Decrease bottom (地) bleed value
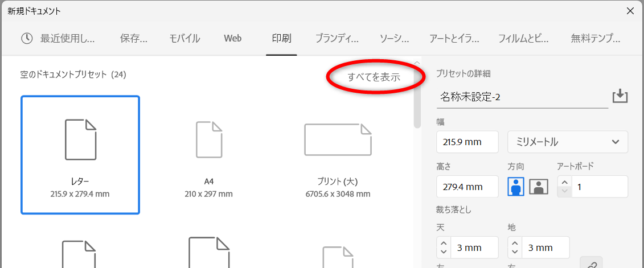The height and width of the screenshot is (268, 644). pyautogui.click(x=515, y=252)
